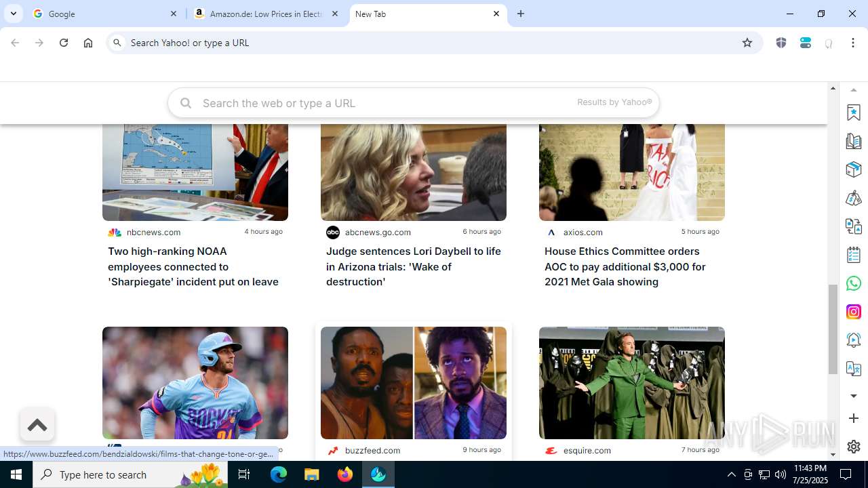The height and width of the screenshot is (488, 868).
Task: Click the Search the web or type a URL box
Action: coord(414,103)
